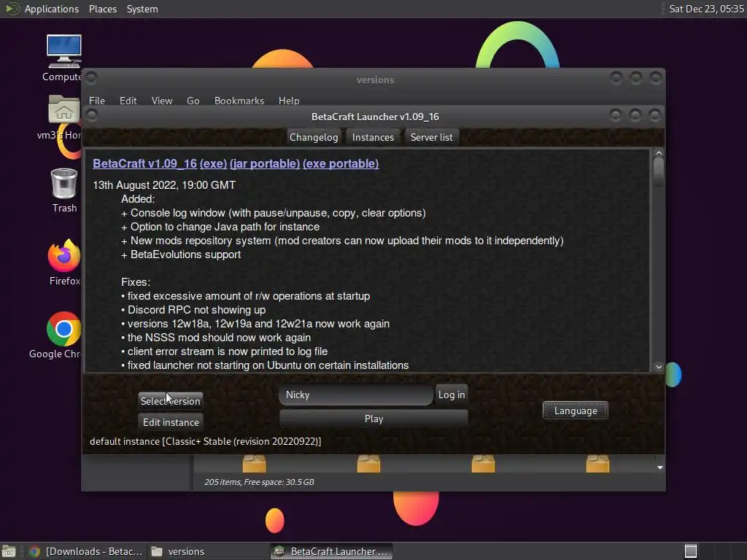The width and height of the screenshot is (747, 560).
Task: Open the BetaCraft v1.09_16 link
Action: coord(145,163)
